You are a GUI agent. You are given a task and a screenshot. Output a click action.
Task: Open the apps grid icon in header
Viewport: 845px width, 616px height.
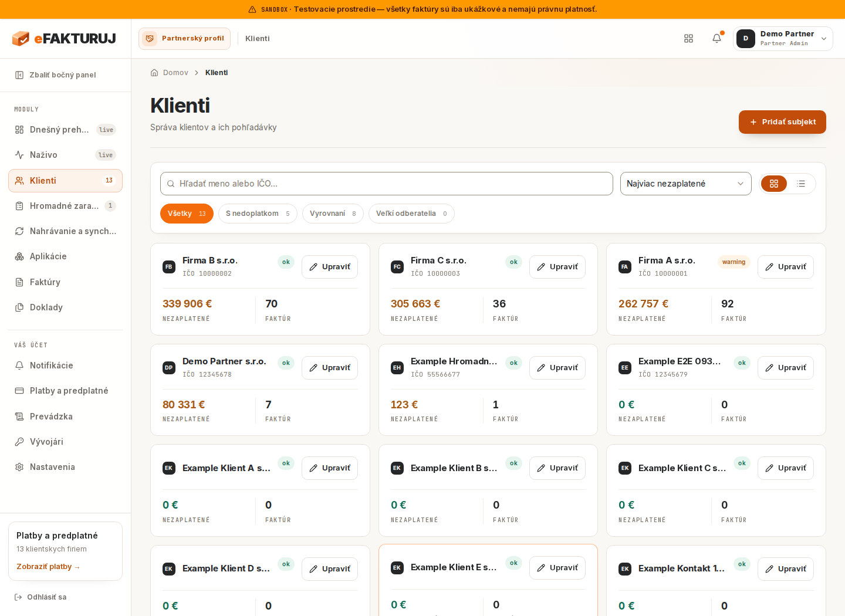[689, 38]
